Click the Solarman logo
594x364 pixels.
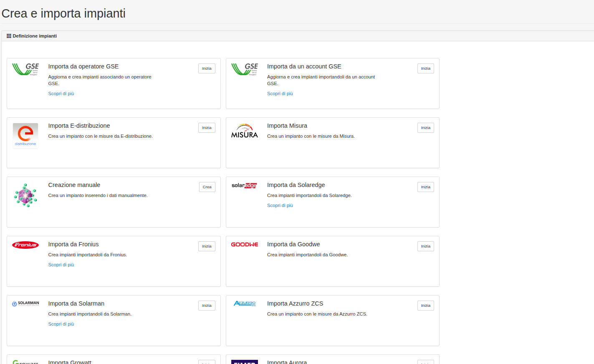pos(25,303)
